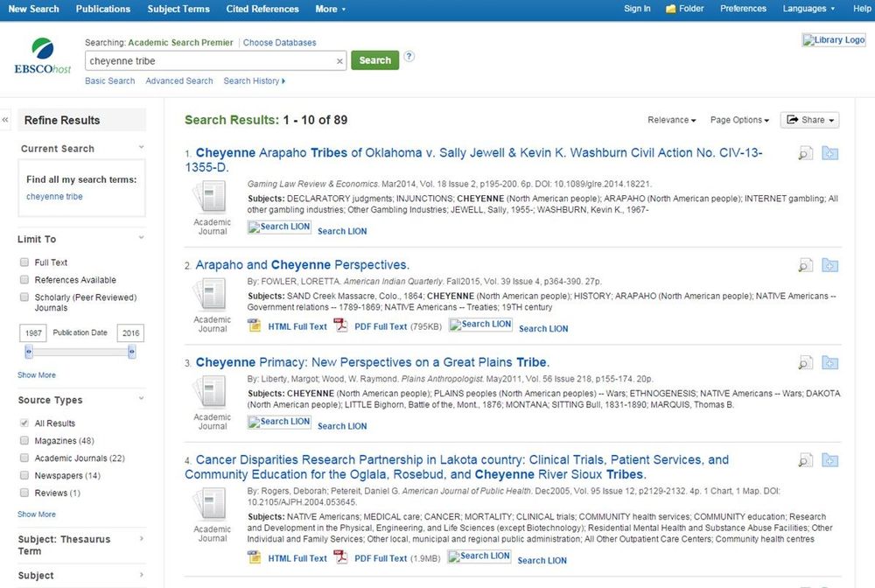
Task: Filter by Academic Journals (22)
Action: pyautogui.click(x=24, y=458)
